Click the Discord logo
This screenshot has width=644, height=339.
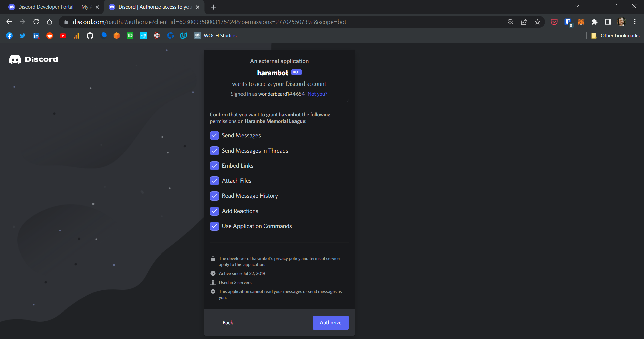(34, 59)
